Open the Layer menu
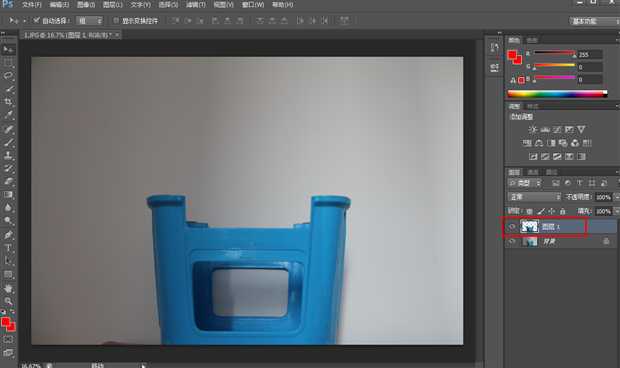The height and width of the screenshot is (368, 620). (112, 5)
